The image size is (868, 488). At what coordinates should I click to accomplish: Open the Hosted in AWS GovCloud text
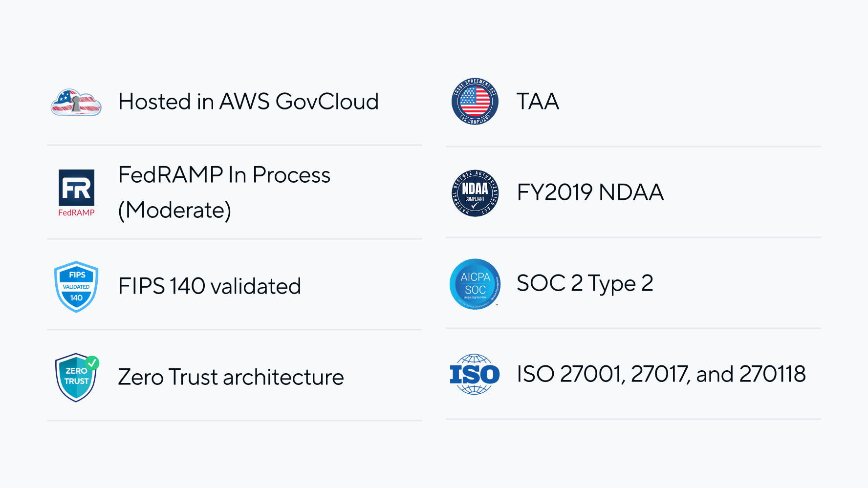point(248,102)
